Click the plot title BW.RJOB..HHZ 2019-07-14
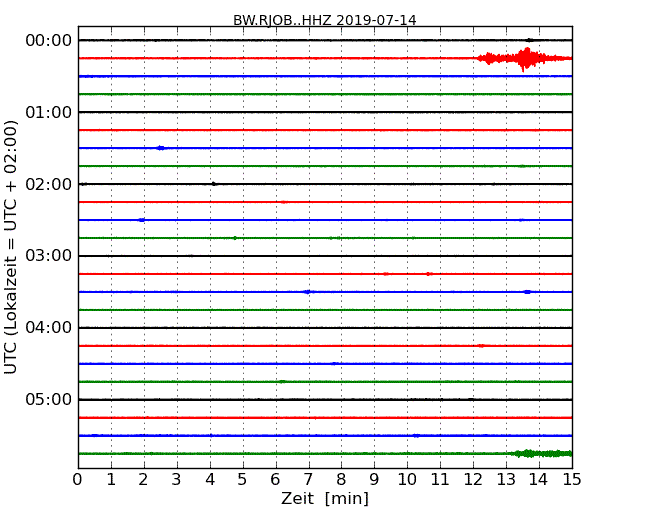This screenshot has height=520, width=650. click(325, 20)
